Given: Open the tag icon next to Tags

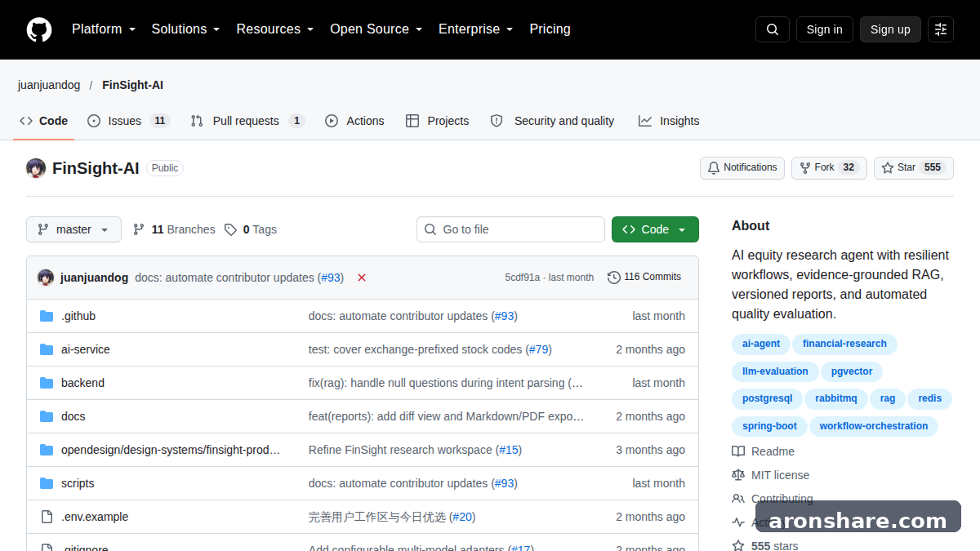Looking at the screenshot, I should pyautogui.click(x=231, y=229).
